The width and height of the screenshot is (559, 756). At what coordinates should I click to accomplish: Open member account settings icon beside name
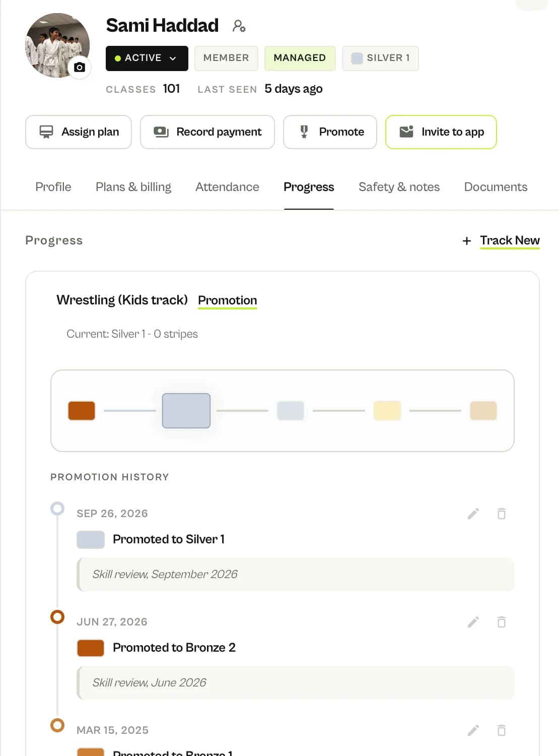pos(239,26)
